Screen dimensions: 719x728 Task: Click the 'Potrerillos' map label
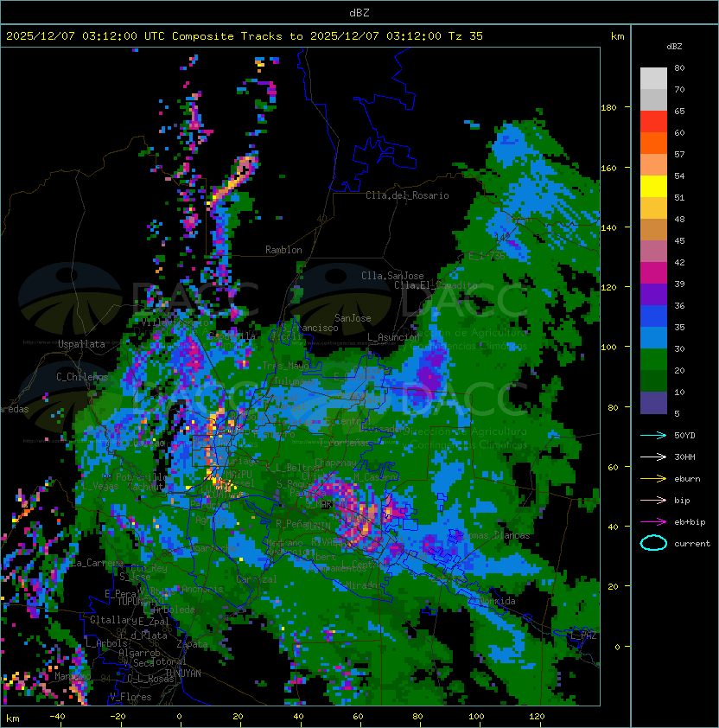[144, 477]
